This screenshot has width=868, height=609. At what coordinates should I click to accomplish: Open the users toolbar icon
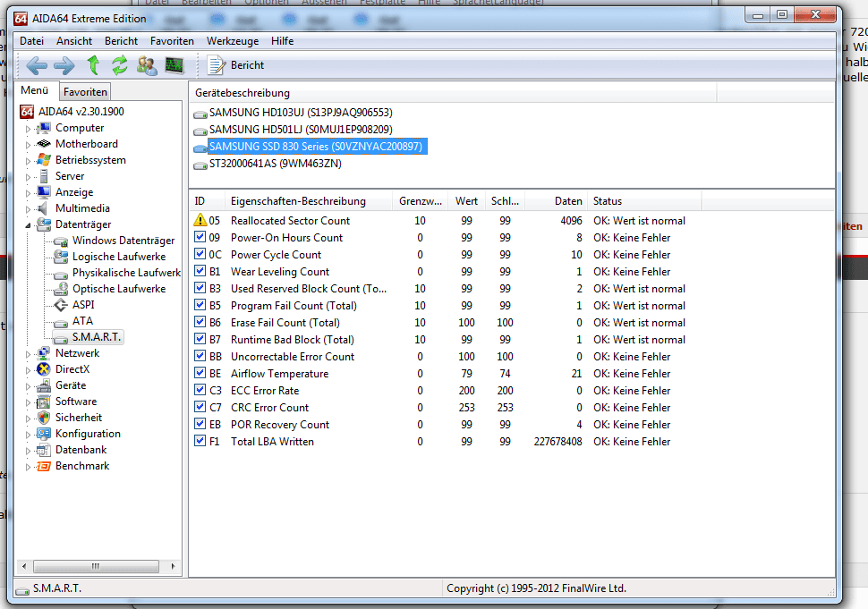[147, 65]
